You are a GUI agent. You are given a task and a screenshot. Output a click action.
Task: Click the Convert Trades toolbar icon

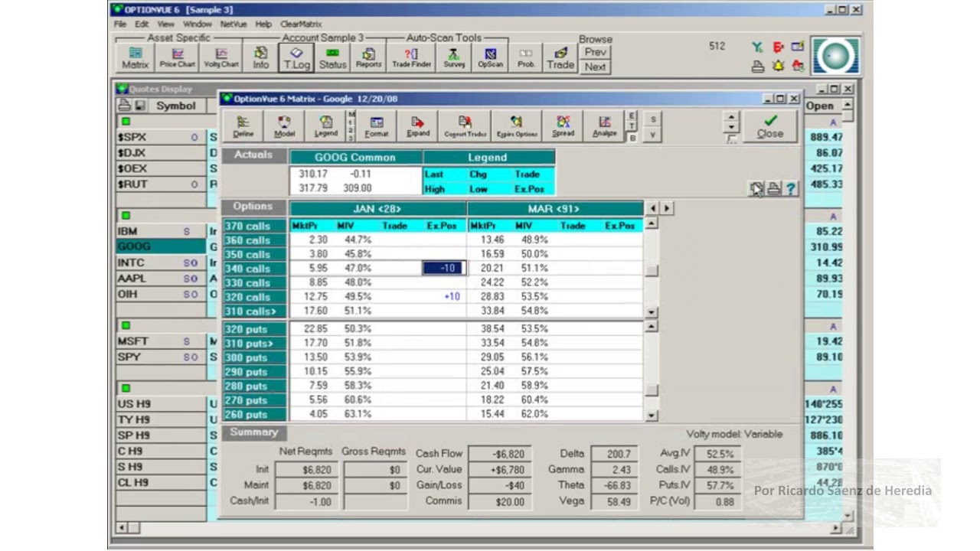click(465, 126)
